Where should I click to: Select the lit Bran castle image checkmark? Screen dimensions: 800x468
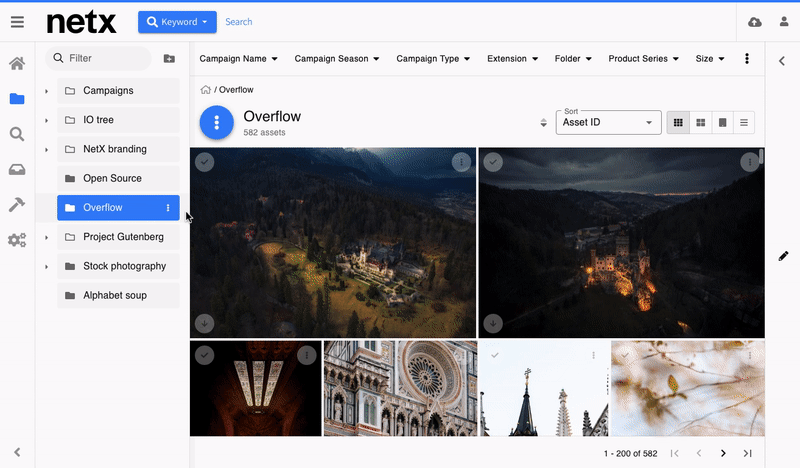pyautogui.click(x=493, y=162)
